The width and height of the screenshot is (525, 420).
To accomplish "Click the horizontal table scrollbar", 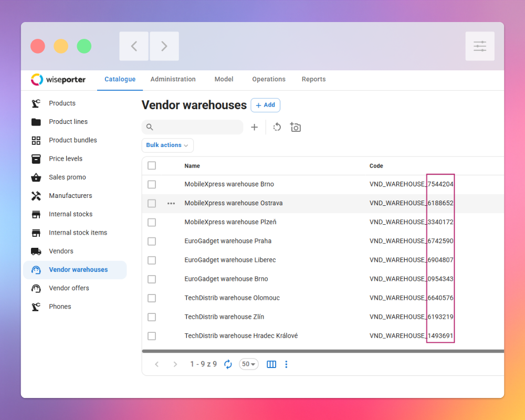I will [323, 351].
